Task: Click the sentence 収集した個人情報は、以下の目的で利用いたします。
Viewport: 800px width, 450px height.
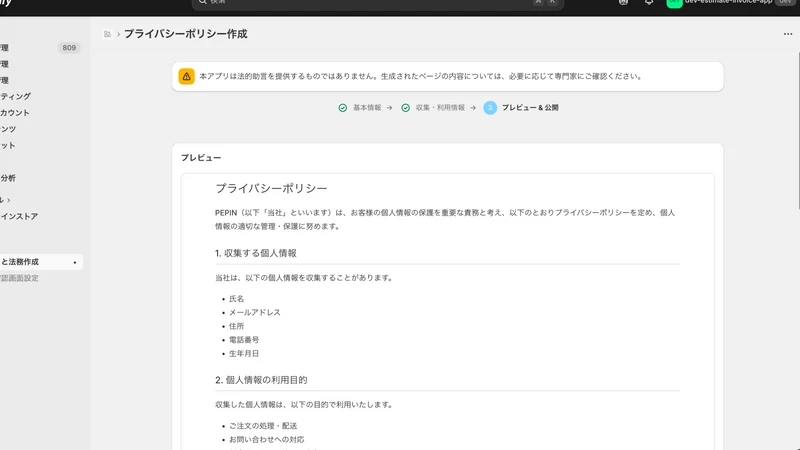Action: click(305, 405)
